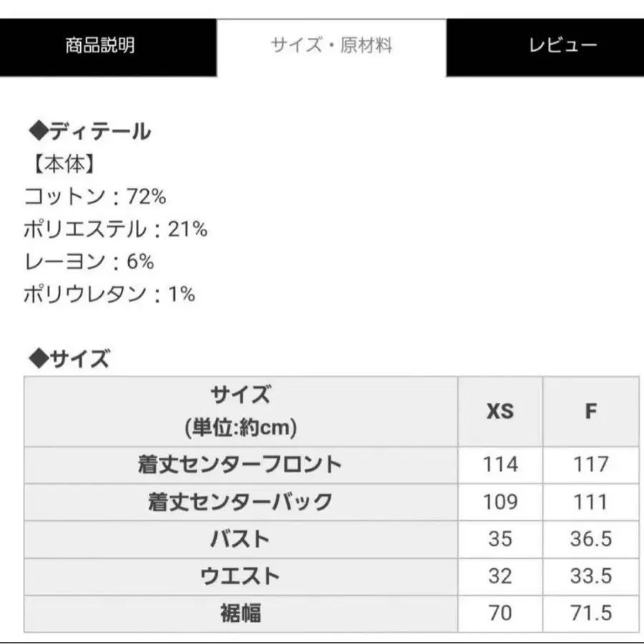
Task: Click the ◆サイズ heading
Action: click(69, 358)
